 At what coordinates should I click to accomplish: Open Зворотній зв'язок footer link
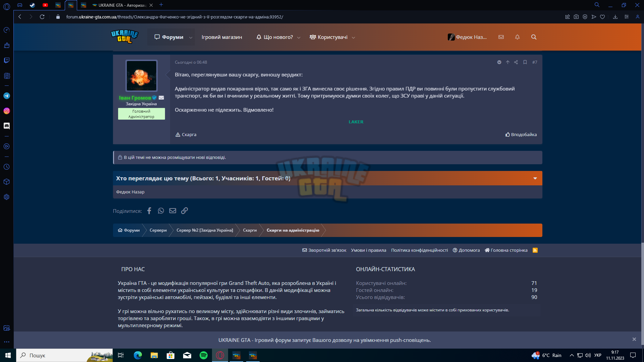324,250
